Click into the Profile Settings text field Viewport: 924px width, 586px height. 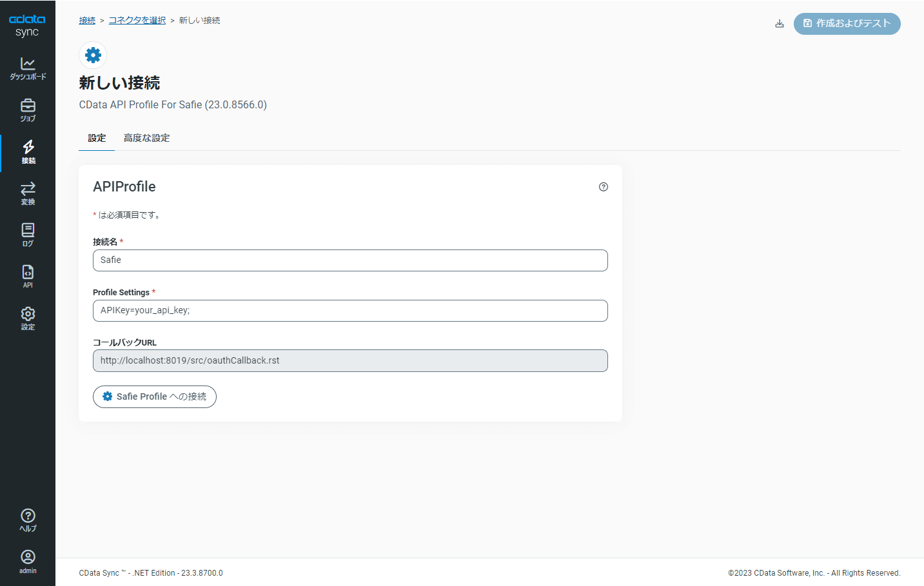click(350, 311)
